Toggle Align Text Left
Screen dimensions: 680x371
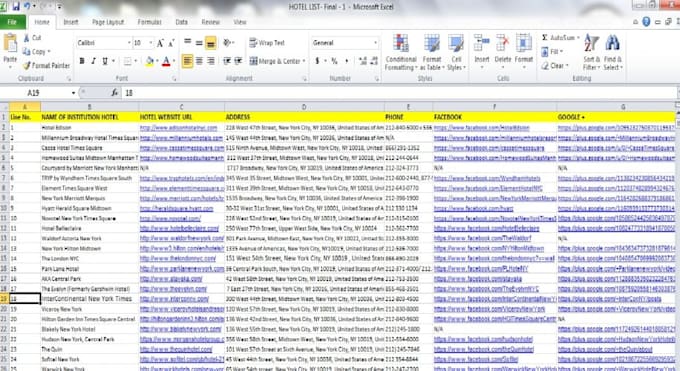click(187, 61)
